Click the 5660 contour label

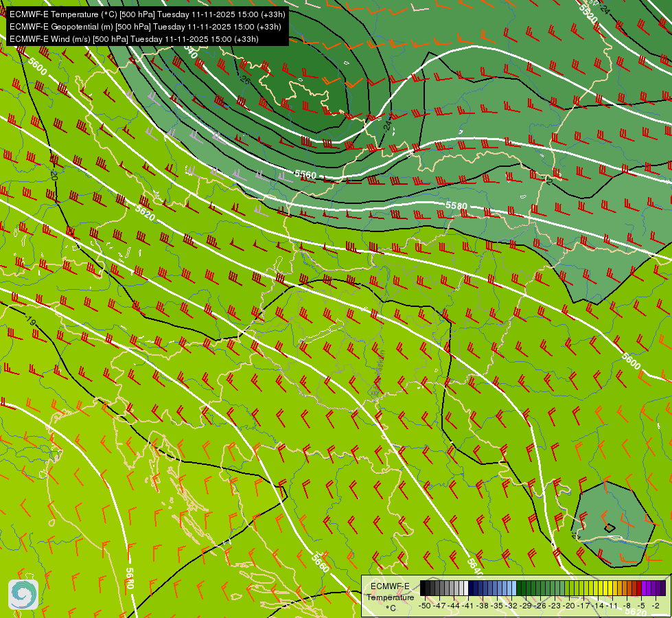[320, 562]
